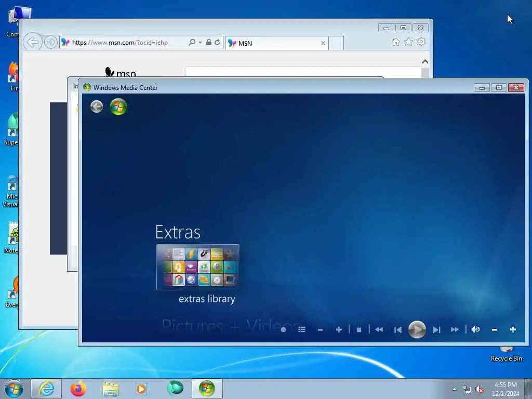The image size is (532, 399).
Task: Select Pictures + Videos menu heading
Action: (x=231, y=325)
